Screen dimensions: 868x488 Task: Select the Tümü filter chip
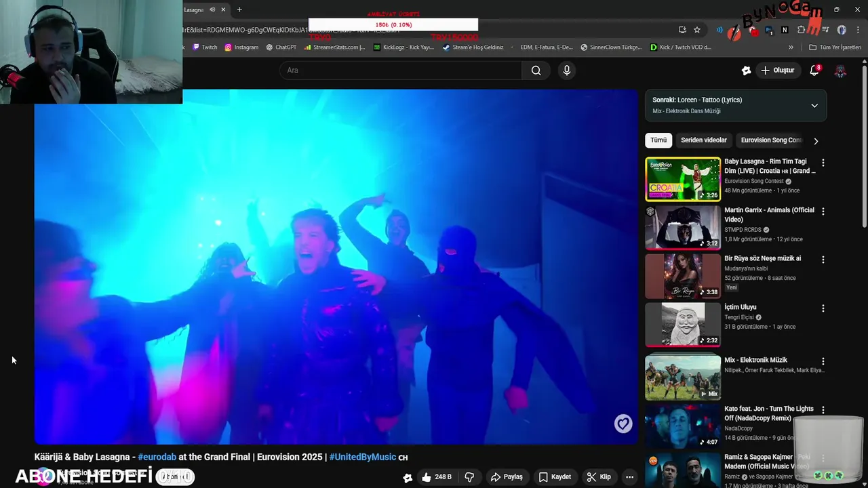(658, 140)
